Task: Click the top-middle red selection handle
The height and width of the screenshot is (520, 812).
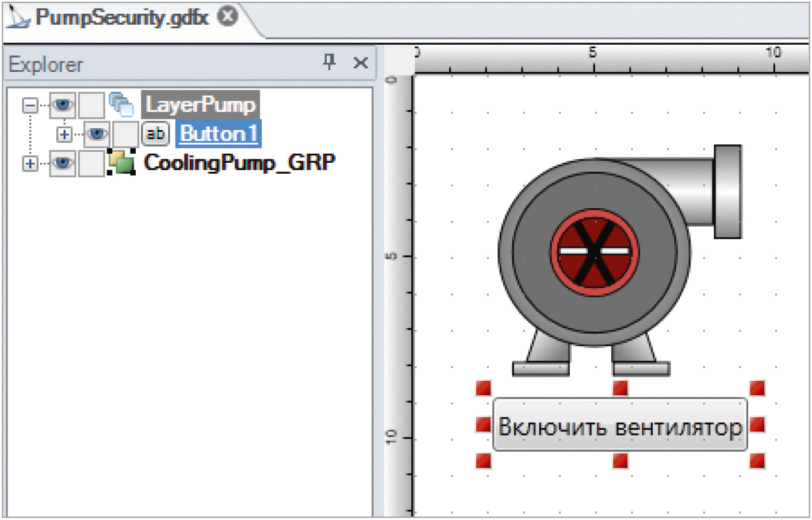Action: point(621,388)
